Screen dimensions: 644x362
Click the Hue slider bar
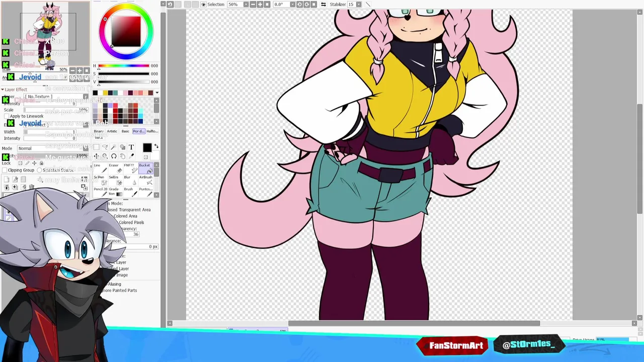tap(124, 66)
